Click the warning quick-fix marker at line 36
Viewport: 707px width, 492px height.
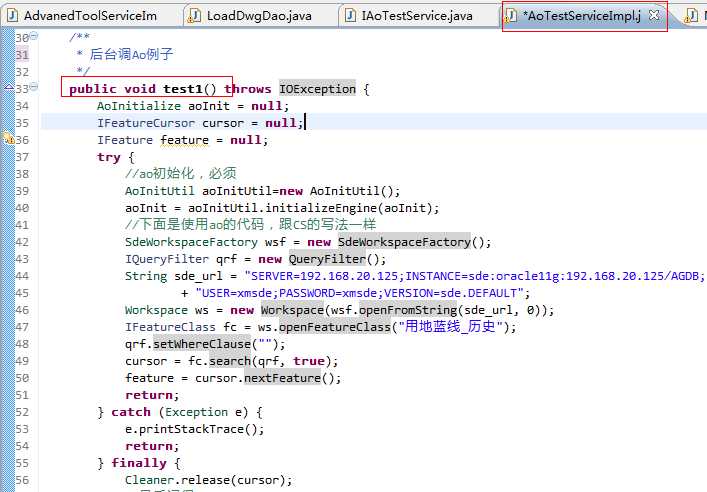coord(9,138)
